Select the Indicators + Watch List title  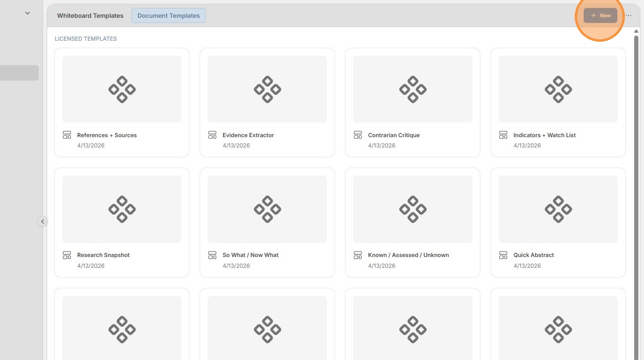coord(544,135)
